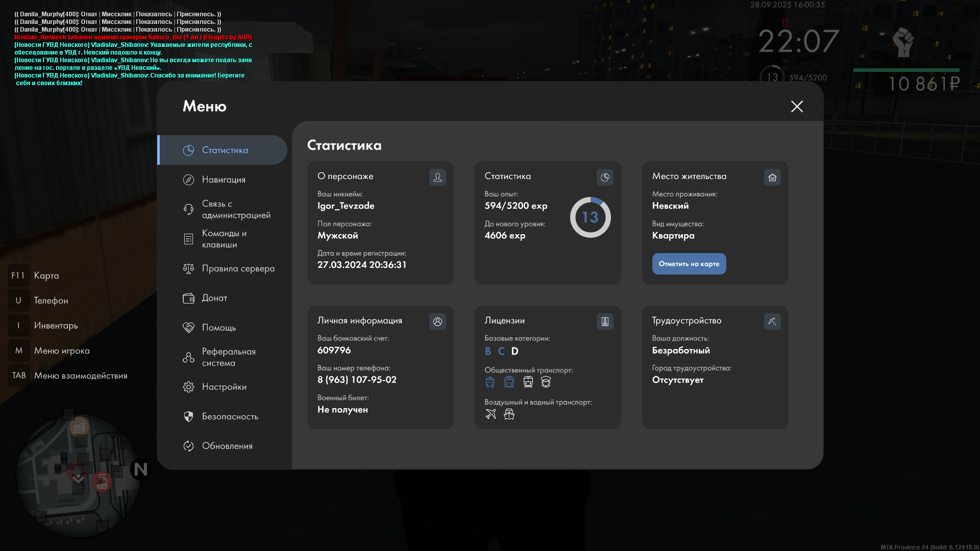Click the person icon in О персонаже card
Viewport: 980px width, 551px height.
tap(437, 177)
